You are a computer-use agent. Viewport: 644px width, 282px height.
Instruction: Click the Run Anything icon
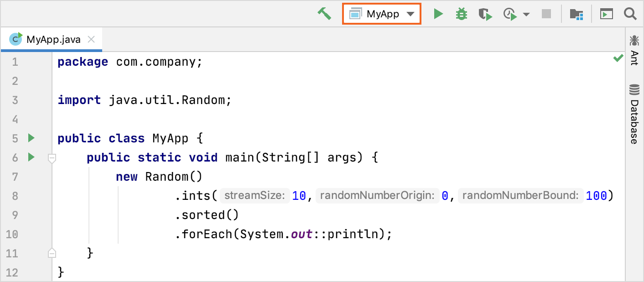(x=606, y=14)
